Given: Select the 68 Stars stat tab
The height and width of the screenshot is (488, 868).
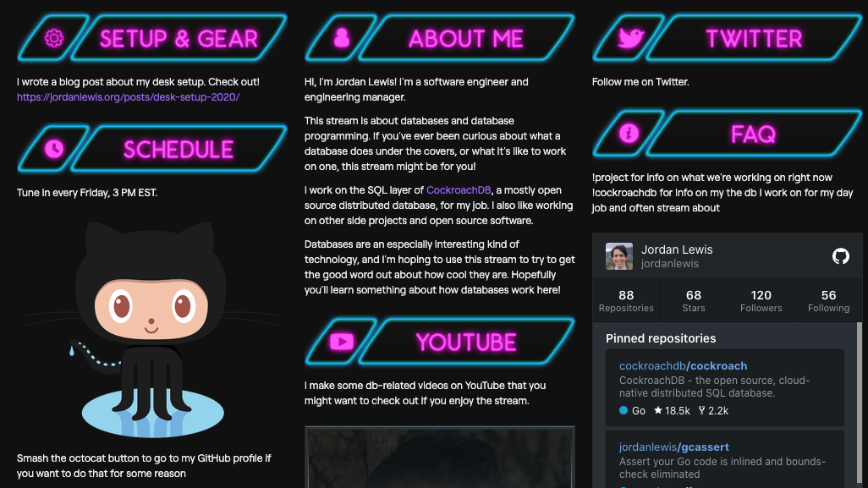Looking at the screenshot, I should click(694, 300).
